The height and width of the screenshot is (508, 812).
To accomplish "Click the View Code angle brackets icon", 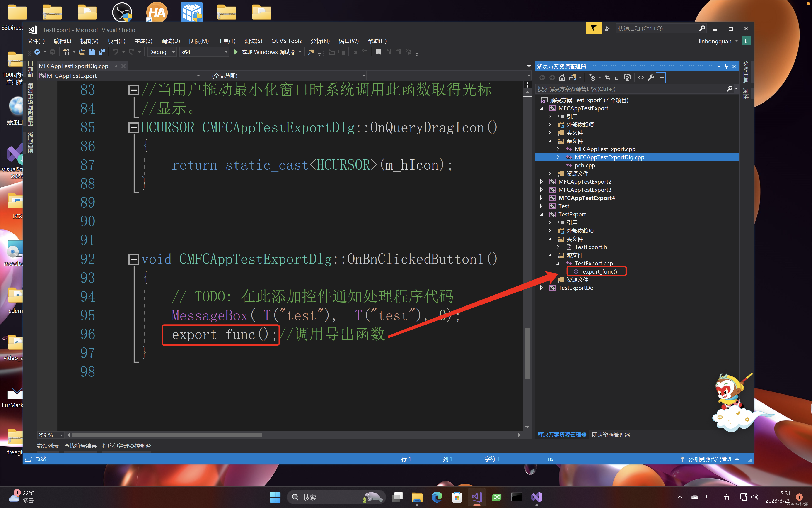I will (641, 78).
